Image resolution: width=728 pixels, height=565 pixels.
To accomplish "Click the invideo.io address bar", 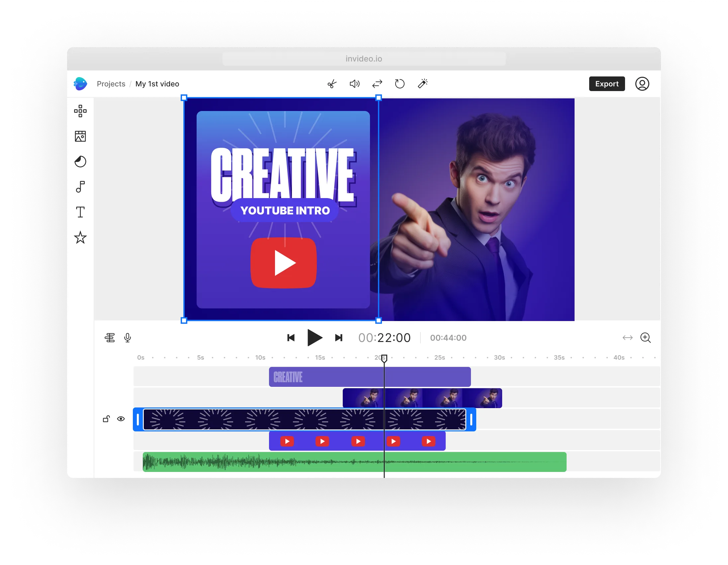I will 364,59.
